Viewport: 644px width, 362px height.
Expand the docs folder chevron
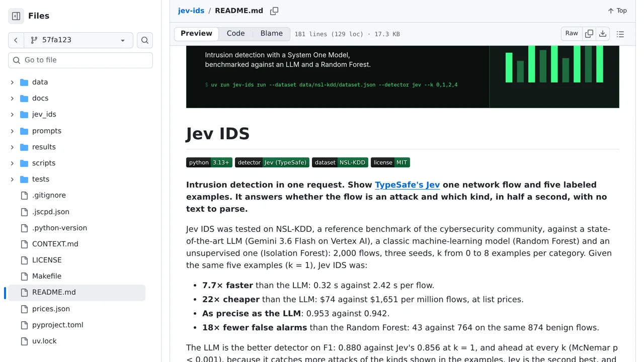[x=12, y=99]
